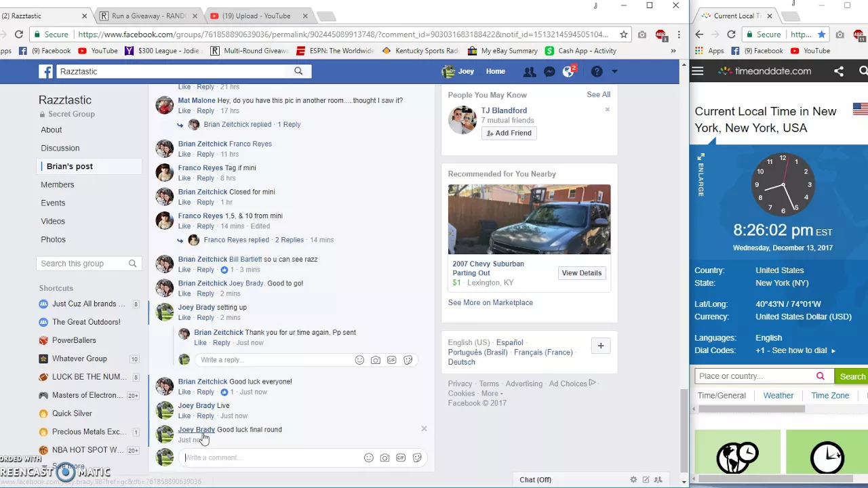This screenshot has width=868, height=488.
Task: Select Time/General tab
Action: [x=722, y=396]
